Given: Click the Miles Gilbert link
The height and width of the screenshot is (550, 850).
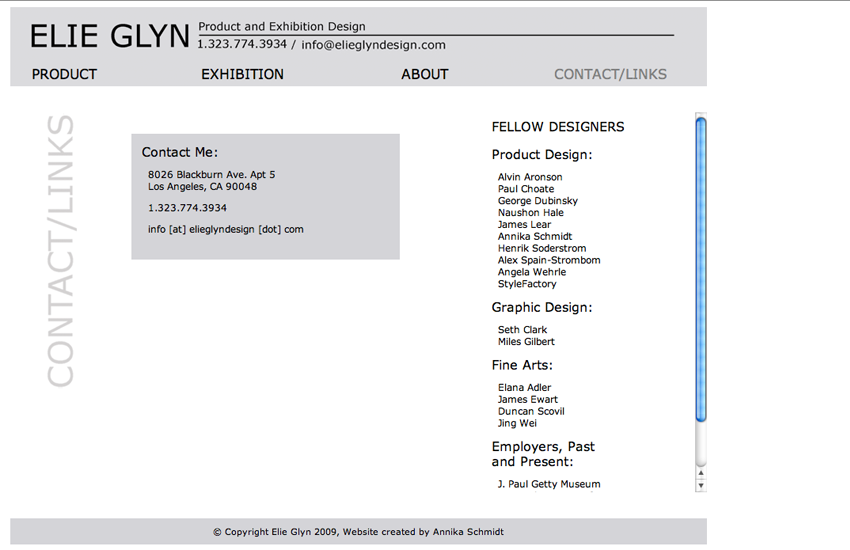Looking at the screenshot, I should click(526, 342).
